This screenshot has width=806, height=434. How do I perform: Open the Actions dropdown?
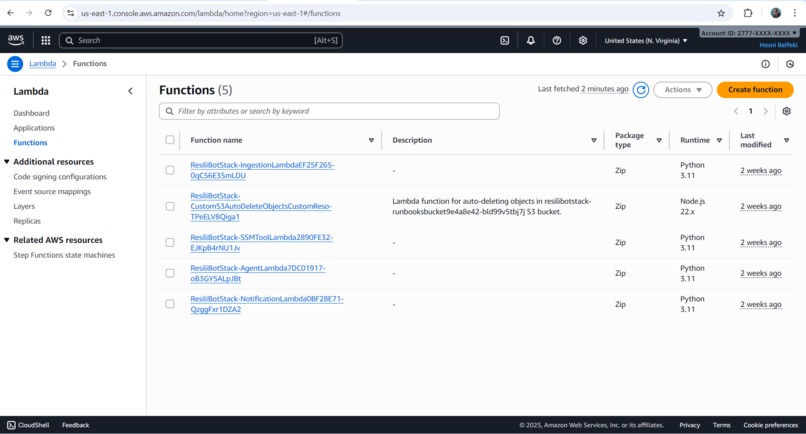(x=683, y=89)
